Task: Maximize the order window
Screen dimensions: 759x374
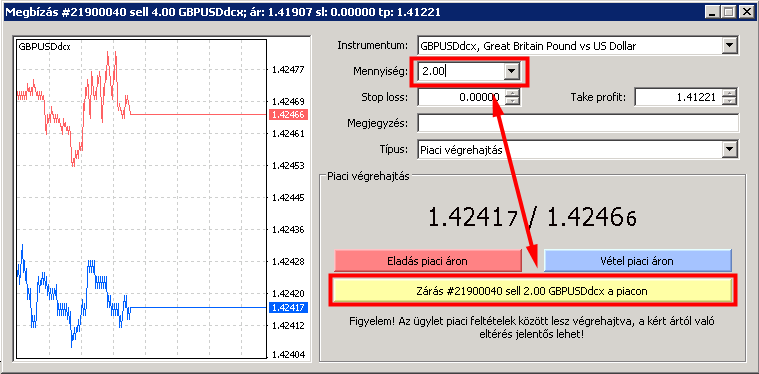Action: (727, 12)
